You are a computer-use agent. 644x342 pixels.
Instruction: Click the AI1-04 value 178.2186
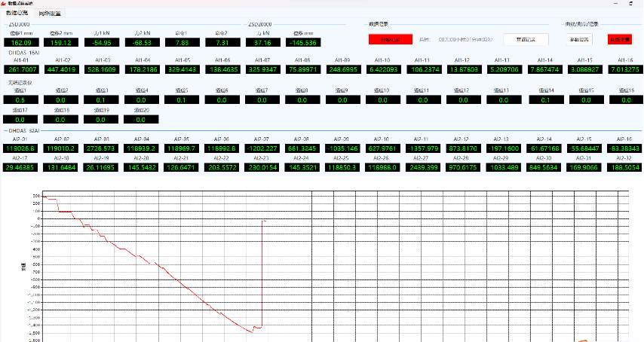pos(142,70)
